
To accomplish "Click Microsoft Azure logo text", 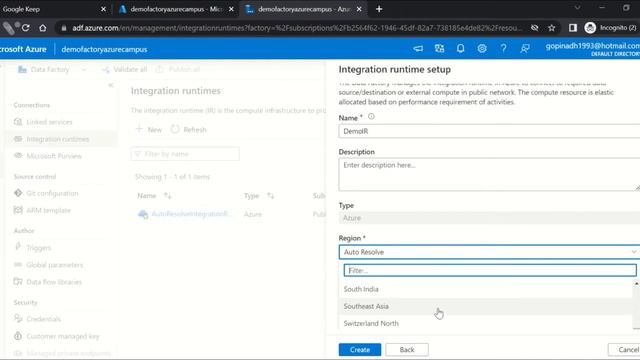I will 23,49.
